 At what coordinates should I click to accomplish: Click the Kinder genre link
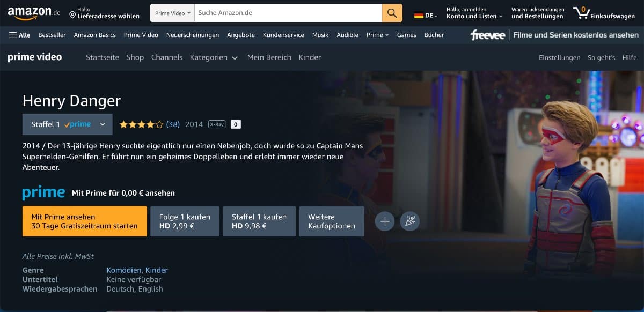click(x=157, y=270)
